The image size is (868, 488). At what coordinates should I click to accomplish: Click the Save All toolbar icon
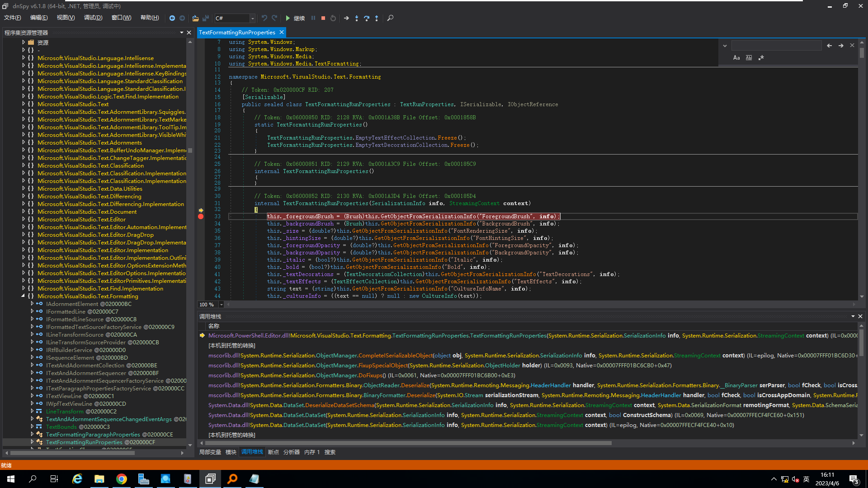click(206, 18)
